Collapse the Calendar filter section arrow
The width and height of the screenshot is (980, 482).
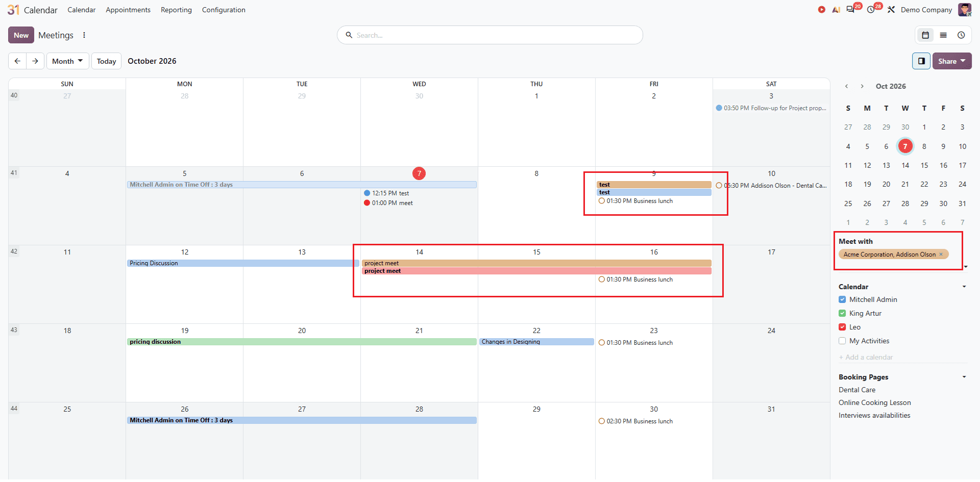tap(964, 287)
